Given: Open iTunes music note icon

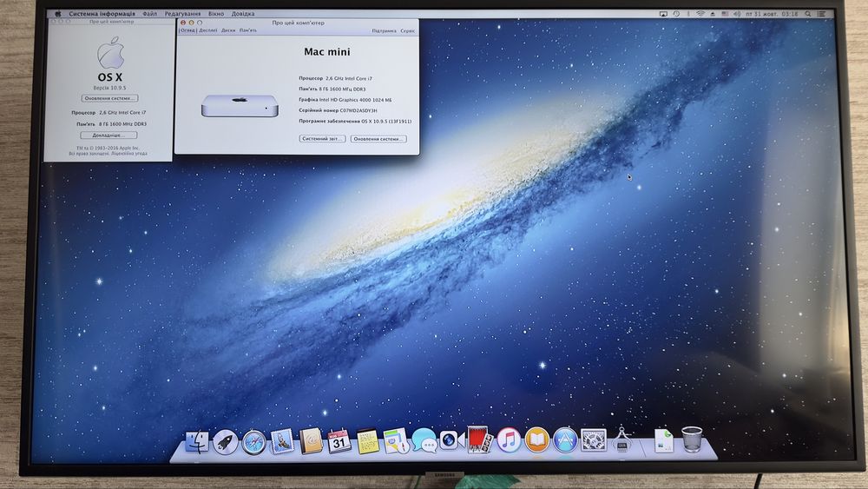Looking at the screenshot, I should coord(508,440).
